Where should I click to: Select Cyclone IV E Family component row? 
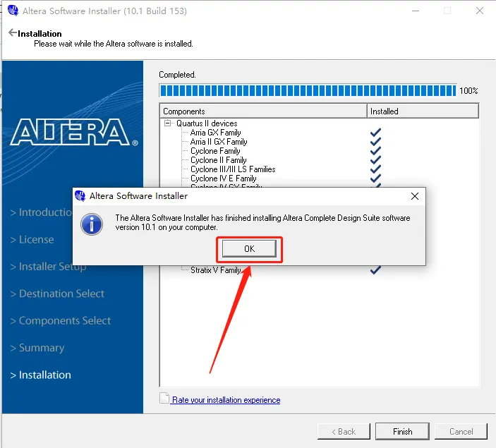[224, 178]
